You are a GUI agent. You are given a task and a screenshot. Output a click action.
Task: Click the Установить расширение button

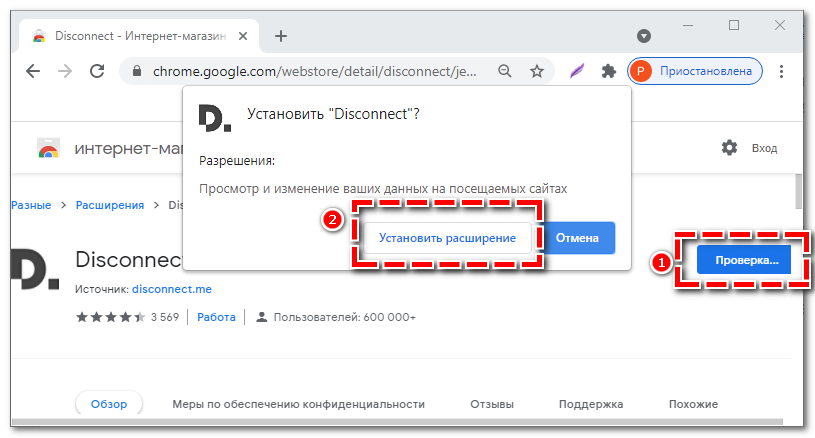pyautogui.click(x=447, y=238)
